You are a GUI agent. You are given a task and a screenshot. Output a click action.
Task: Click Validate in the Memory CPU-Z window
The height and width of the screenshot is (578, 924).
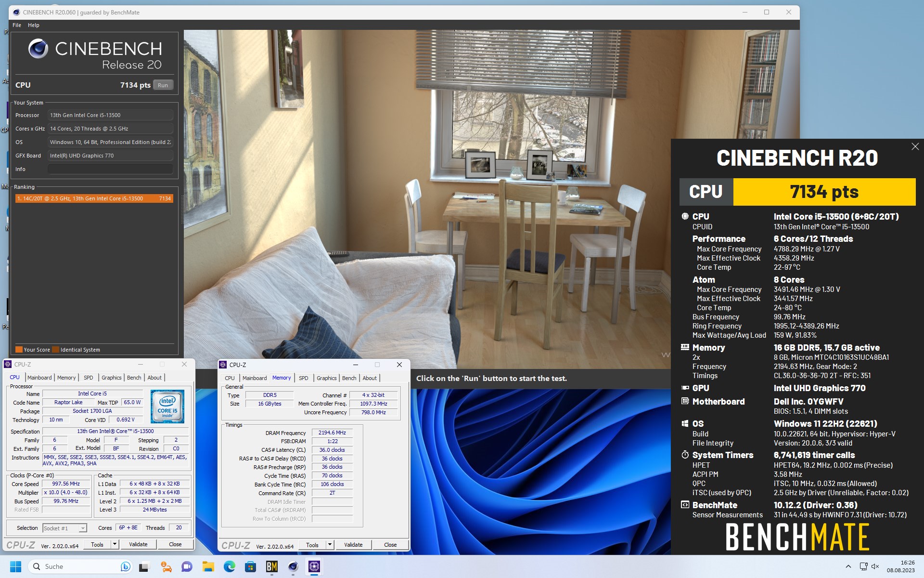[353, 545]
